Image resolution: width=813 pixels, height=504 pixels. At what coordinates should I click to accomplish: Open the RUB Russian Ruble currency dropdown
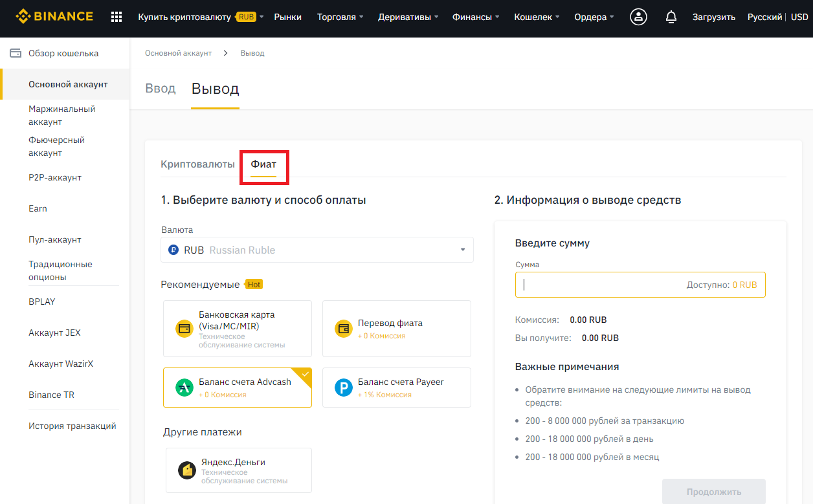[317, 250]
